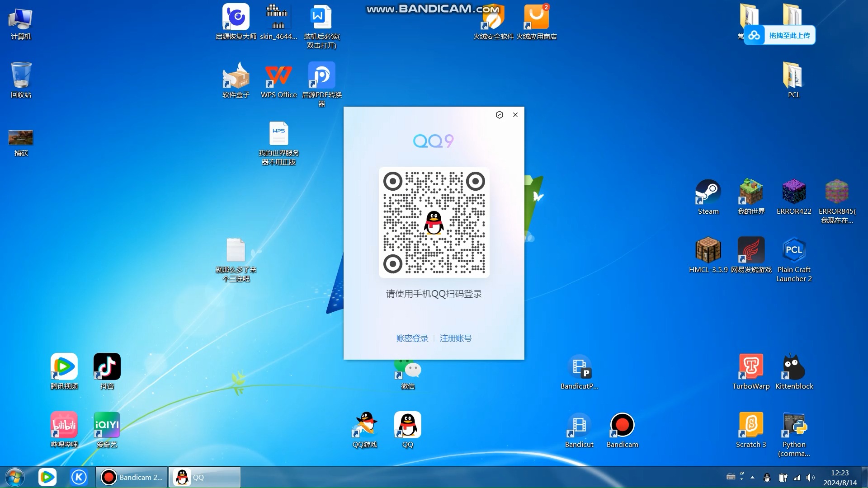Select the 捕获 image file icon

pyautogui.click(x=21, y=143)
